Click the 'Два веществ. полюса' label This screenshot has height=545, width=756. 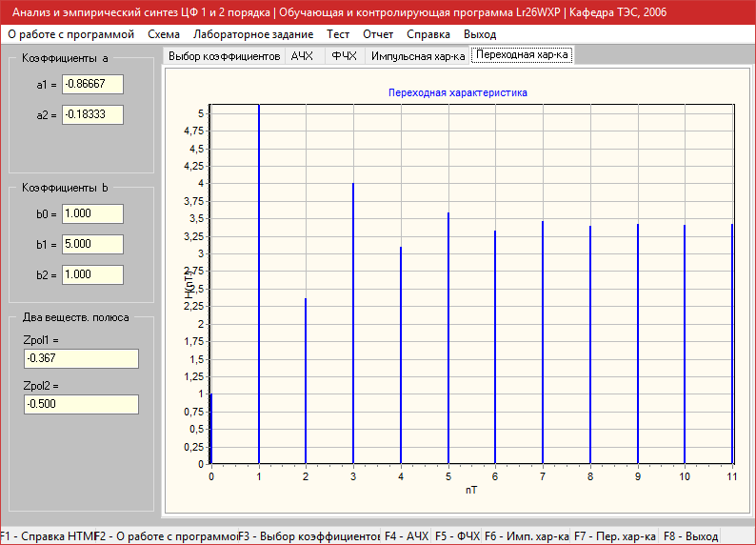pos(76,317)
